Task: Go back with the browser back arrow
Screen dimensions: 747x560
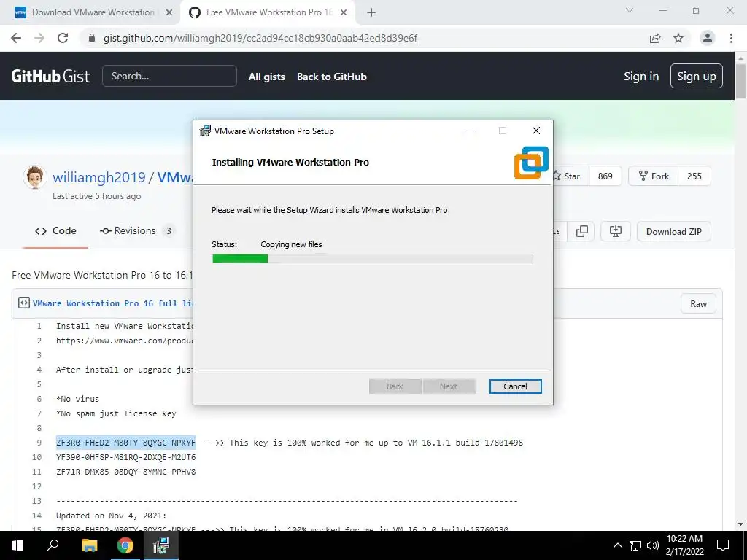Action: 16,38
